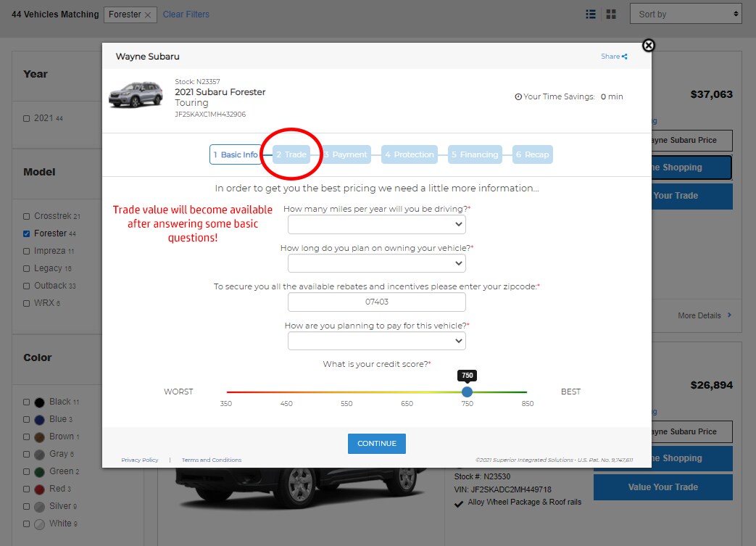
Task: Select the Financing step tab
Action: (x=475, y=154)
